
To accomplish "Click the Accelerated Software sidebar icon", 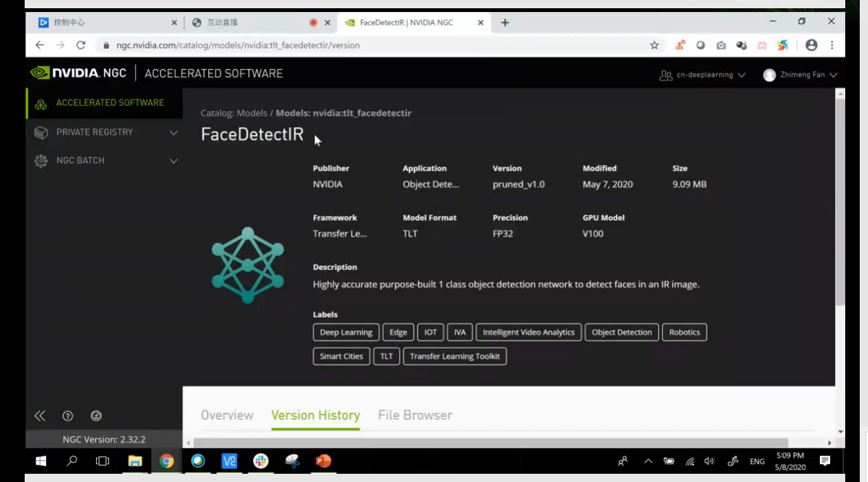I will point(41,103).
